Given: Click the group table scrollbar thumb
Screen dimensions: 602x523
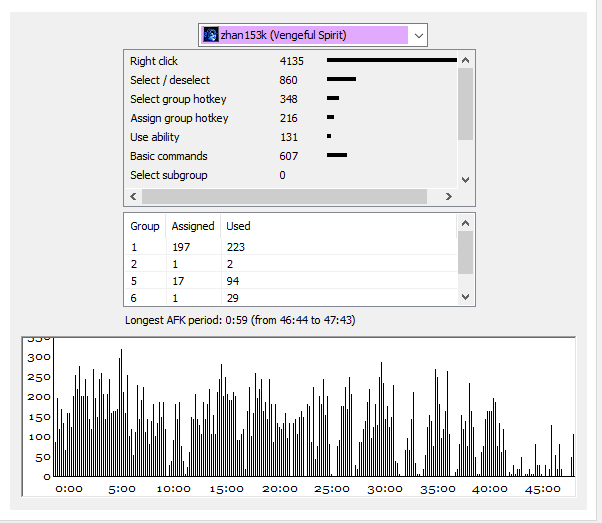Looking at the screenshot, I should pos(465,253).
